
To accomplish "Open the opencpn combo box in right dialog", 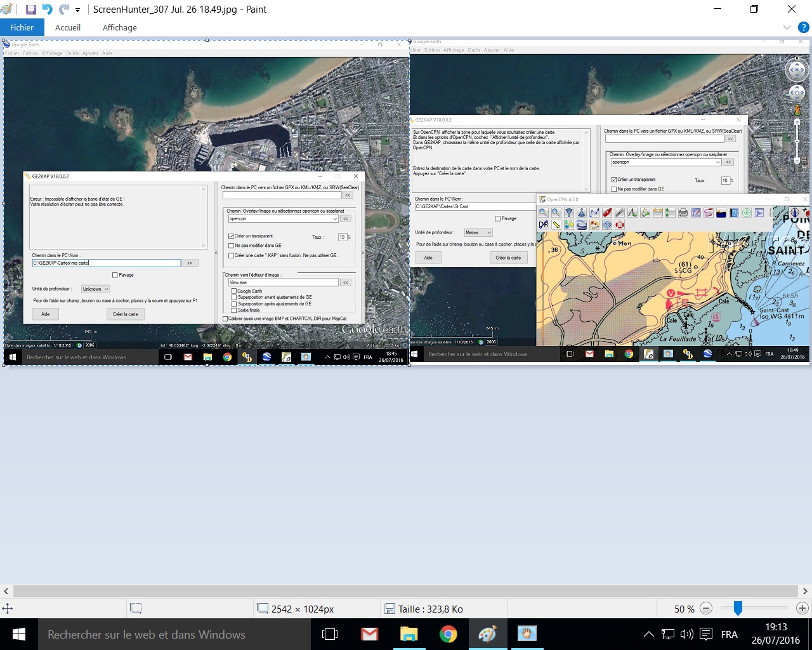I will tap(666, 162).
